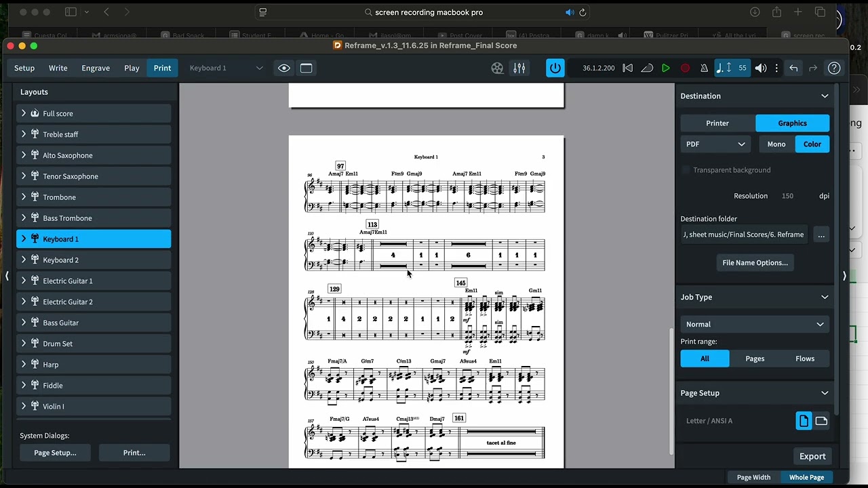Switch to Write mode
This screenshot has height=488, width=868.
click(58, 68)
